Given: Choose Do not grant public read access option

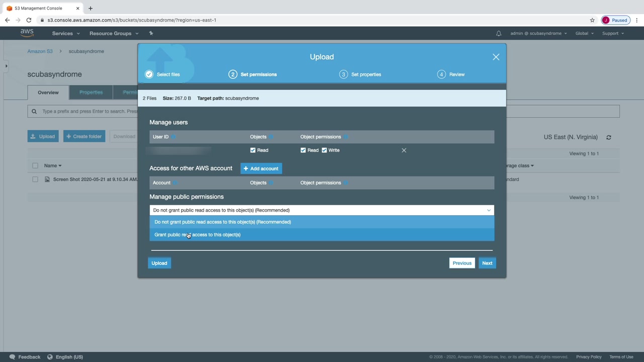Looking at the screenshot, I should (322, 222).
